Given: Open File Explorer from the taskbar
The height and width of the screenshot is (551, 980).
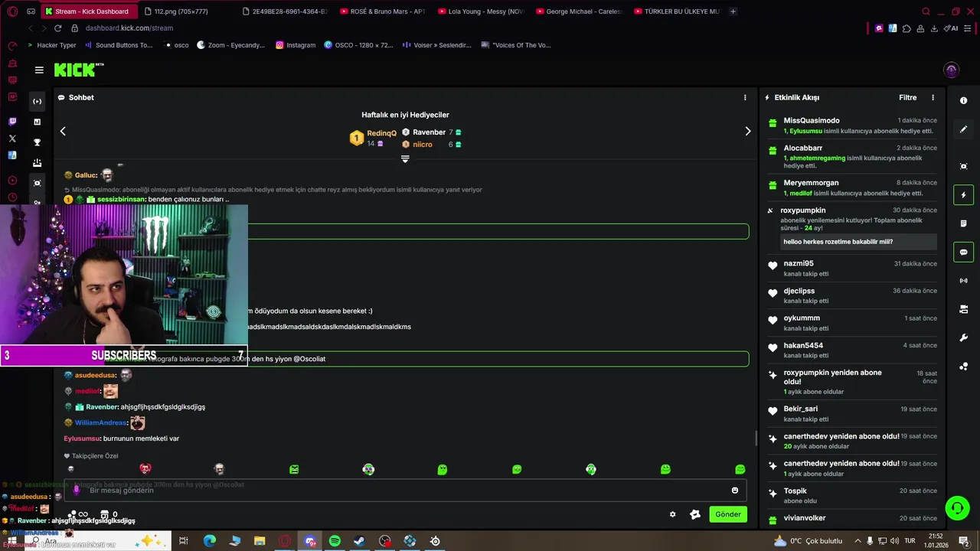Looking at the screenshot, I should tap(260, 541).
